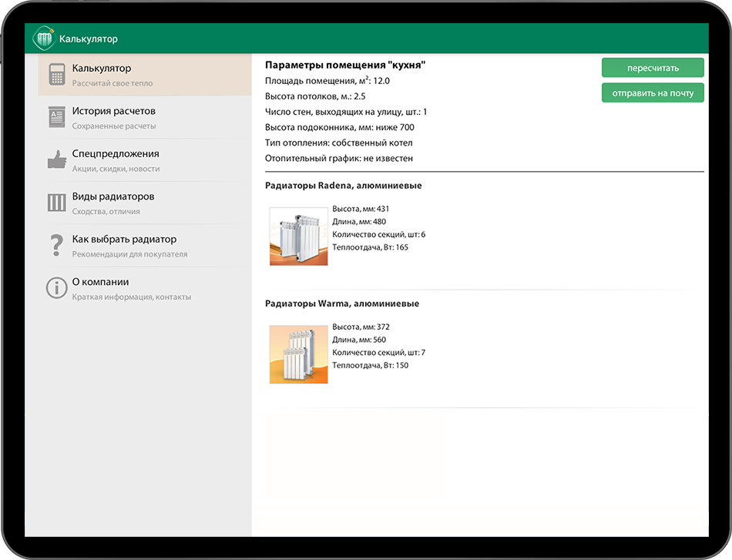Screen dimensions: 732x560
Task: Open the Warma radiator thumbnail
Action: click(x=299, y=354)
